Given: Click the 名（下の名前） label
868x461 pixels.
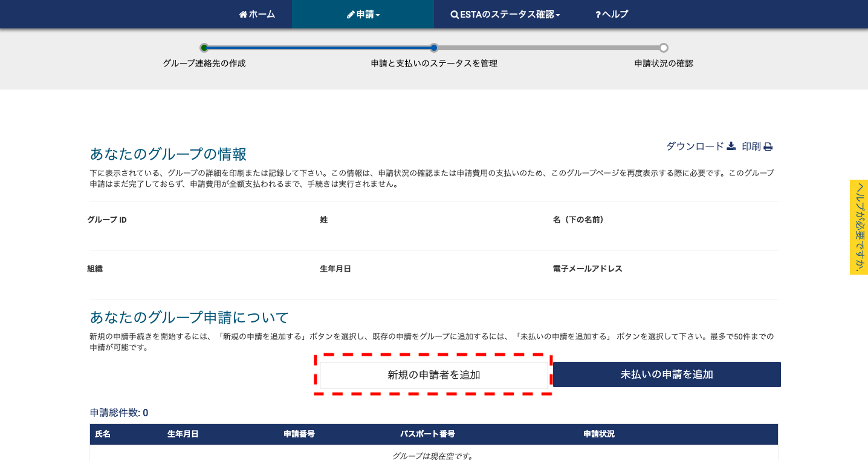Looking at the screenshot, I should 578,220.
